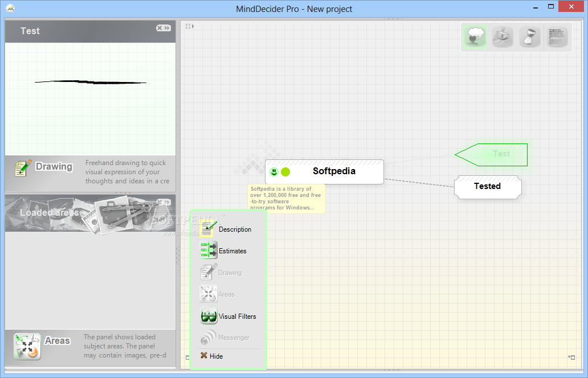The width and height of the screenshot is (588, 378).
Task: Open the text report view icon
Action: click(557, 36)
